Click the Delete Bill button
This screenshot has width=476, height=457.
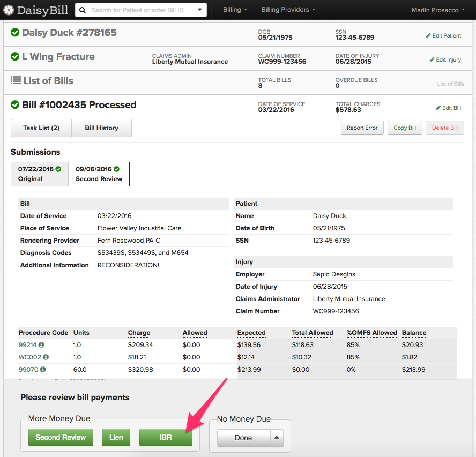tap(445, 128)
